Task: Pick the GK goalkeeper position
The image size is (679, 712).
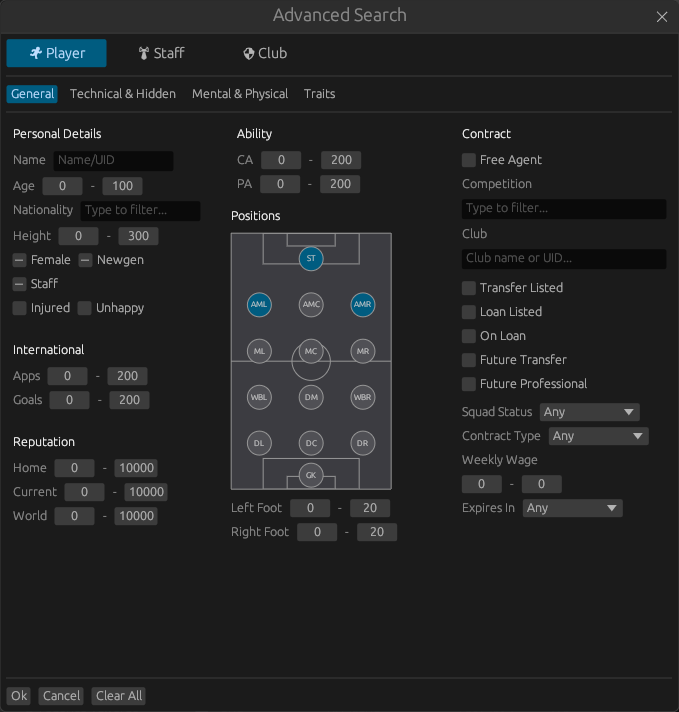Action: tap(311, 475)
